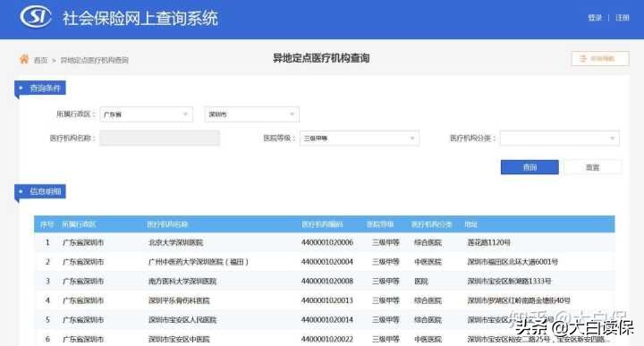Click the 序号 column header
Screen dimensions: 644x346
[47, 224]
